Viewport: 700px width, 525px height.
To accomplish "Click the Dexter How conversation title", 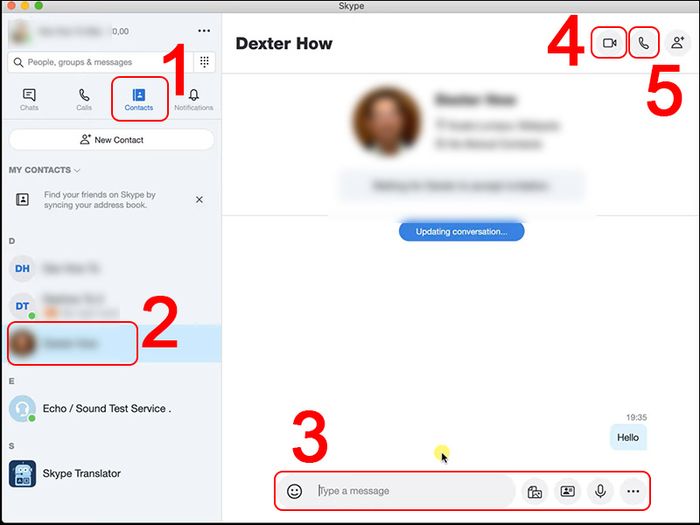I will pos(284,43).
